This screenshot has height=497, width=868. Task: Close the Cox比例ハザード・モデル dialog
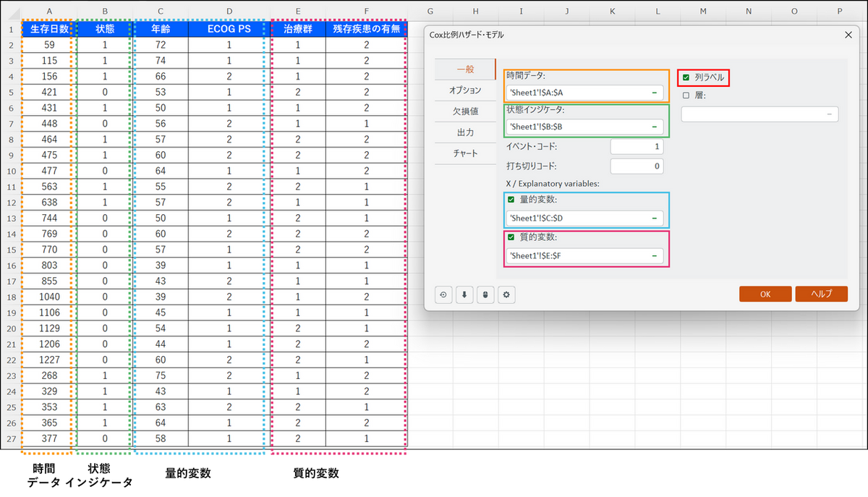[848, 35]
